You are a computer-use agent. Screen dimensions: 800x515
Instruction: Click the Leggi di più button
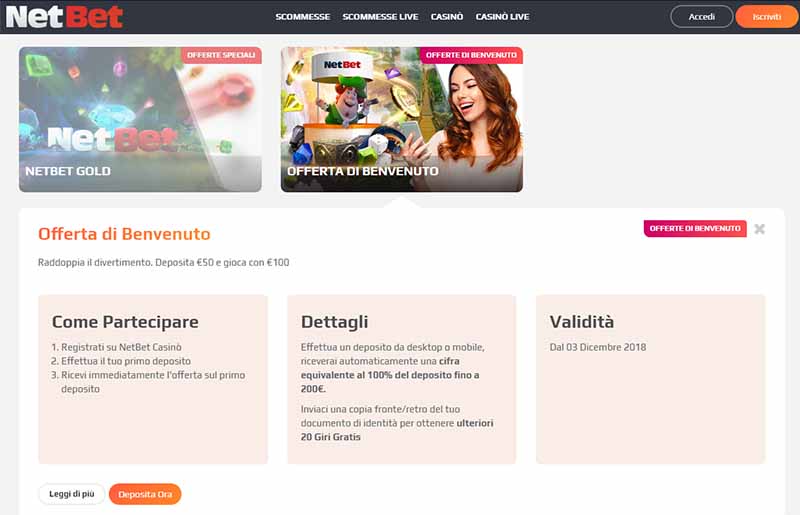click(71, 494)
